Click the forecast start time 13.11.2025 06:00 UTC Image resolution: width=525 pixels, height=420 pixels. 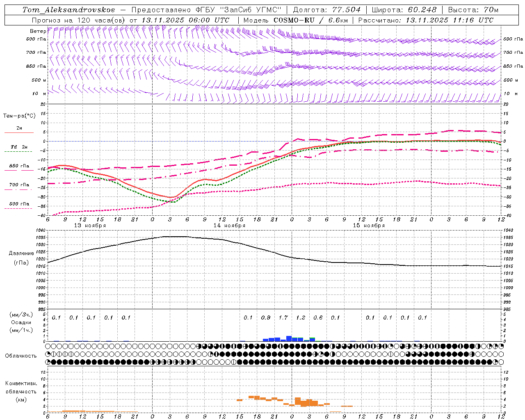[185, 20]
